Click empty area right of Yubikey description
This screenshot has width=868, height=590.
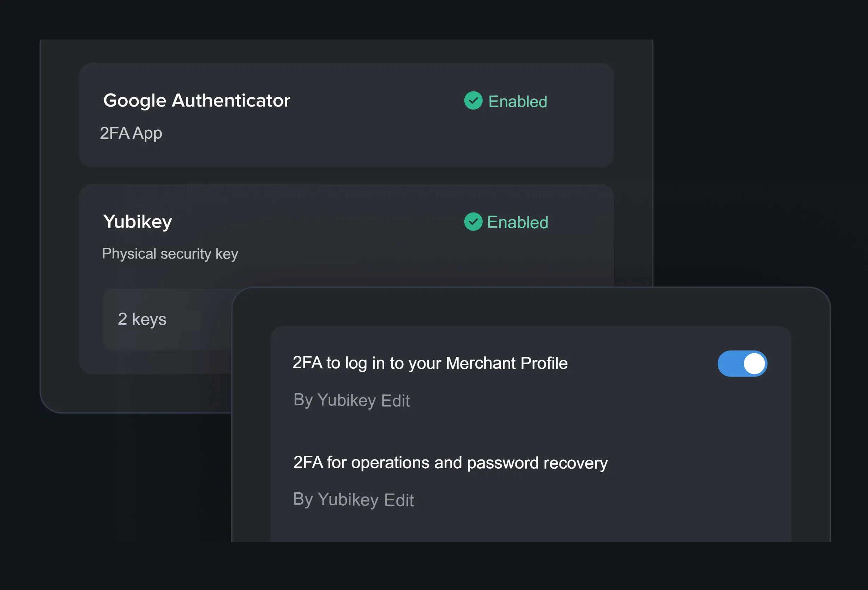411,258
